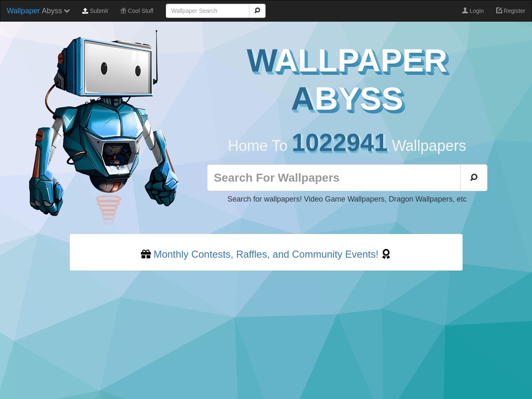Click the large WALLPAPER ABYSS heading
Image resolution: width=532 pixels, height=399 pixels.
click(347, 80)
